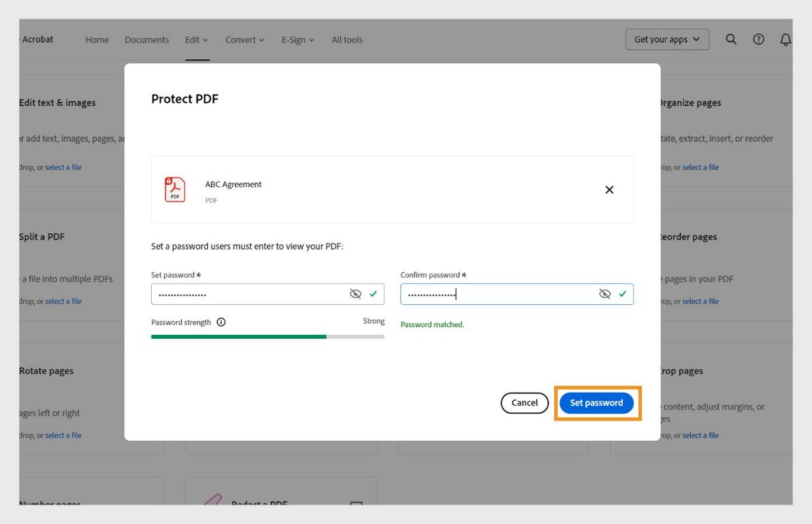Open the Edit menu dropdown

click(x=196, y=39)
